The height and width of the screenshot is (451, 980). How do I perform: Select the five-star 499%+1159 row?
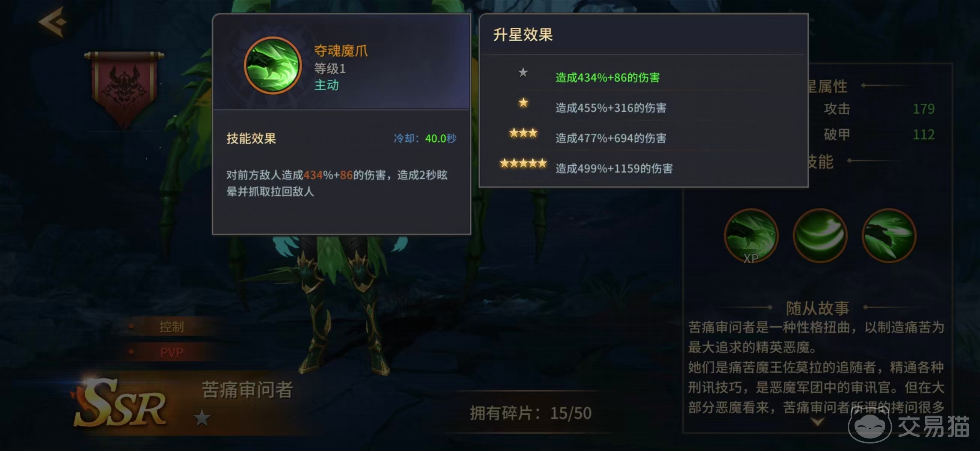[x=643, y=167]
